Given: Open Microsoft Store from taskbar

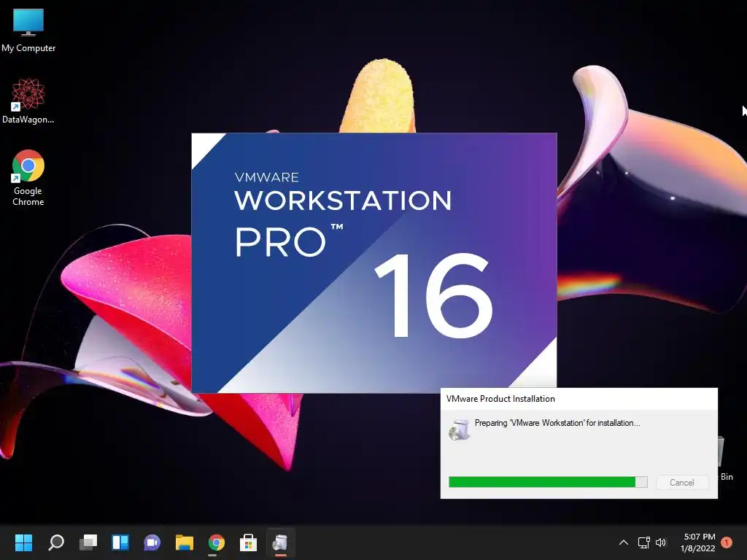Looking at the screenshot, I should 248,542.
